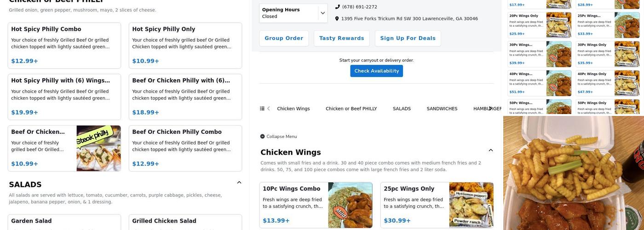Open the 10Pc Wings Combo food photo

(x=350, y=205)
